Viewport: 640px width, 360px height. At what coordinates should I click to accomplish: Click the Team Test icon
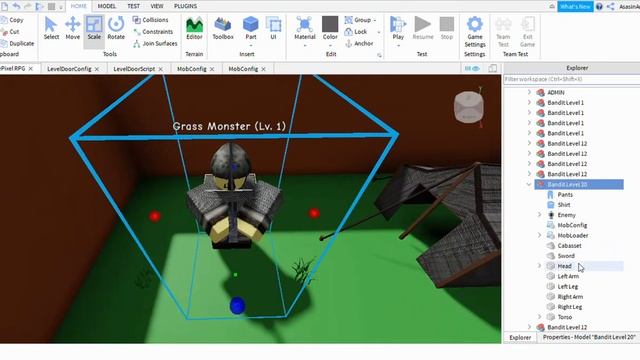(x=503, y=32)
